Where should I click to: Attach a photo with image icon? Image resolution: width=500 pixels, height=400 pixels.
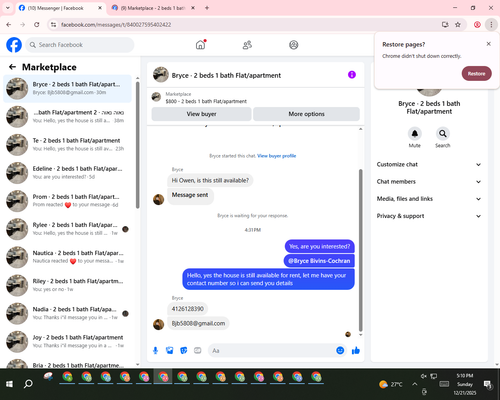pos(170,350)
